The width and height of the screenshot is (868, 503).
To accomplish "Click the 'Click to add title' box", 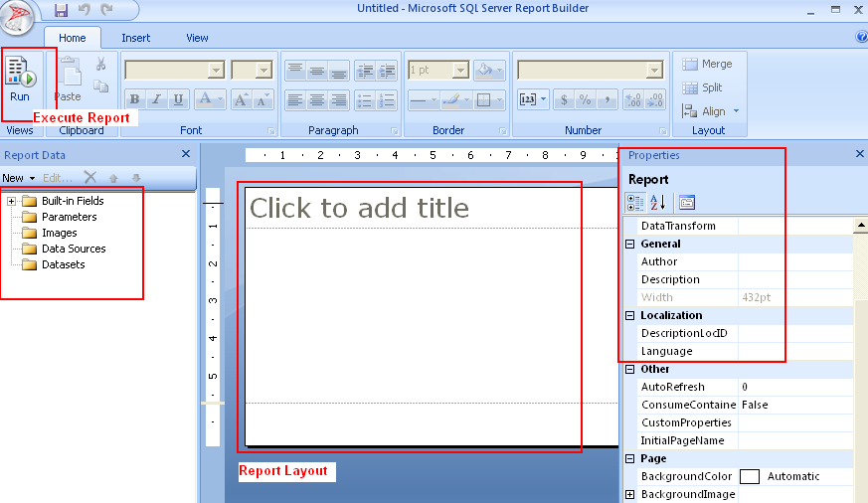I will click(432, 208).
